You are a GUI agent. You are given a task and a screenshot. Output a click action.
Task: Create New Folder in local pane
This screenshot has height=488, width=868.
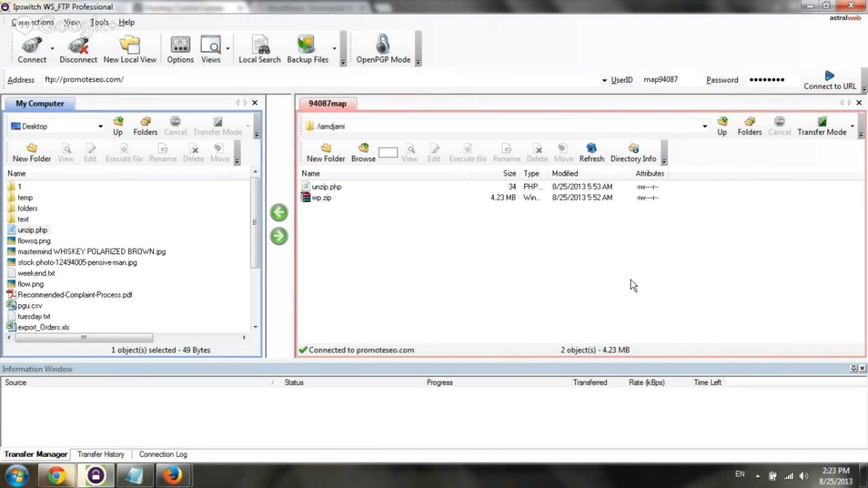tap(32, 153)
